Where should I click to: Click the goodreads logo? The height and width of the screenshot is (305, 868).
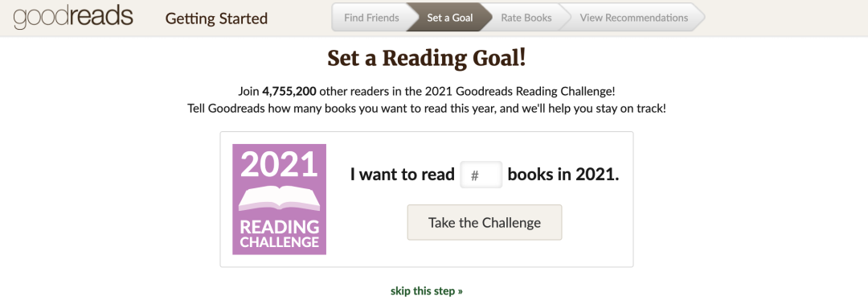tap(73, 18)
